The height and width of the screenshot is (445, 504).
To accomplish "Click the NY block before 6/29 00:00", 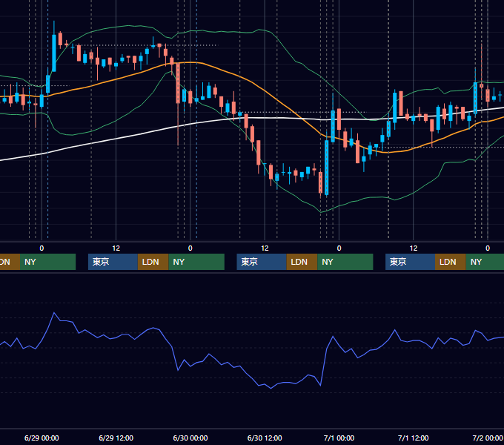I will tap(47, 262).
